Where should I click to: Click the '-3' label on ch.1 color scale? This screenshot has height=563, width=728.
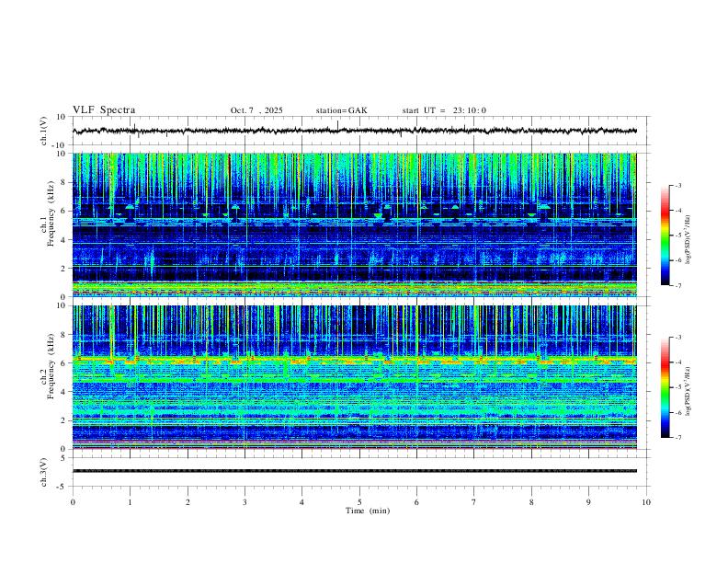[x=677, y=185]
